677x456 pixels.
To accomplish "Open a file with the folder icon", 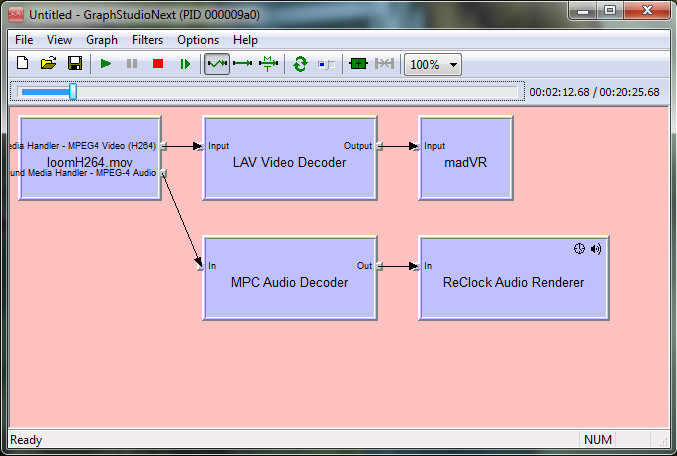I will pos(49,64).
